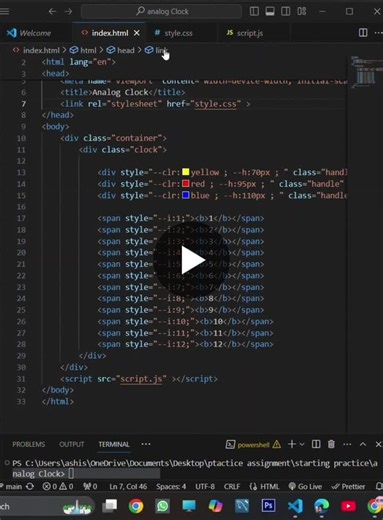Screen dimensions: 383x520
Task: Click the analog Clock search box
Action: point(161,11)
